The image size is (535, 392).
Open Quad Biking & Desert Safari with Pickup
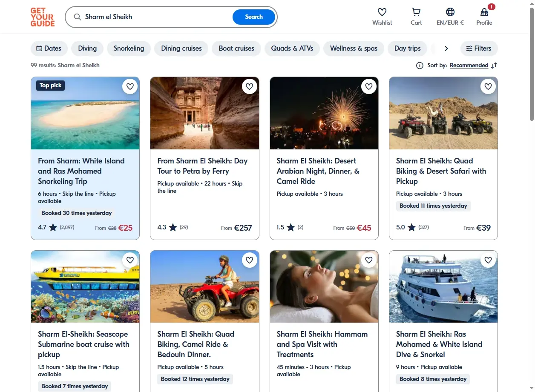tap(441, 171)
